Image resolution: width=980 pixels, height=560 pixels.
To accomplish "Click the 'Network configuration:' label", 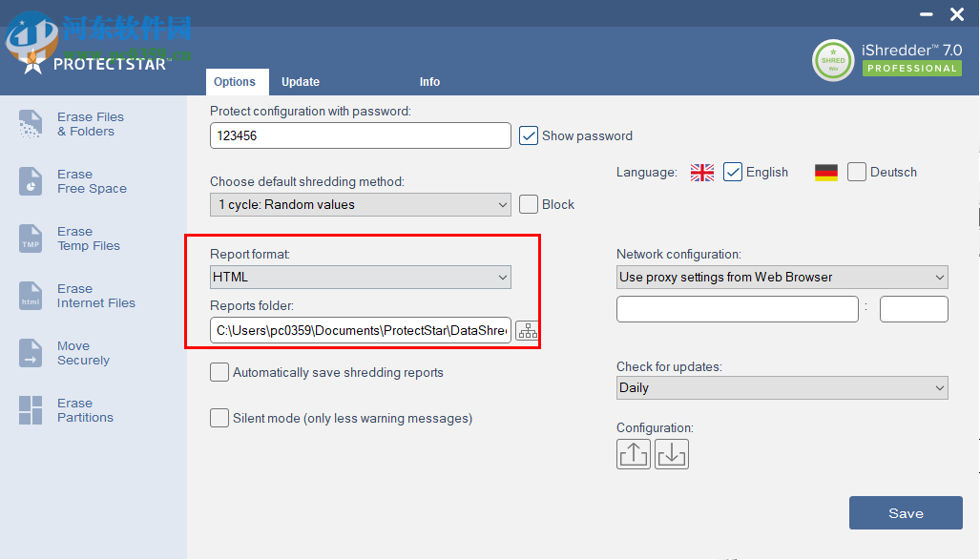I will point(678,255).
